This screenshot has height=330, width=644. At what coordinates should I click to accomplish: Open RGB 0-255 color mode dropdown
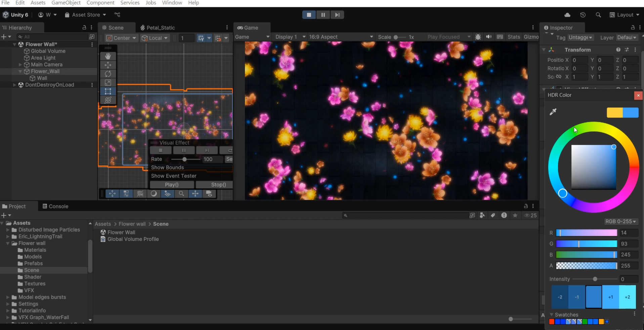[x=620, y=222]
